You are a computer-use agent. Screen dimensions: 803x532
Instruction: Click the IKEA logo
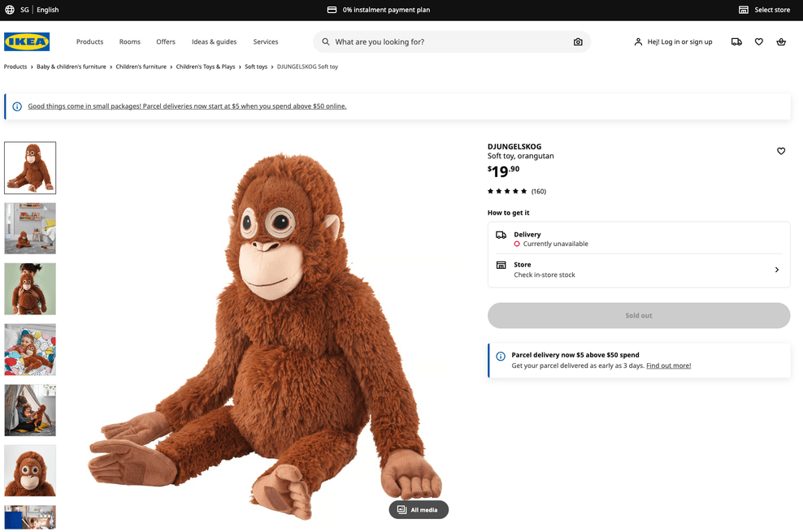pos(27,41)
